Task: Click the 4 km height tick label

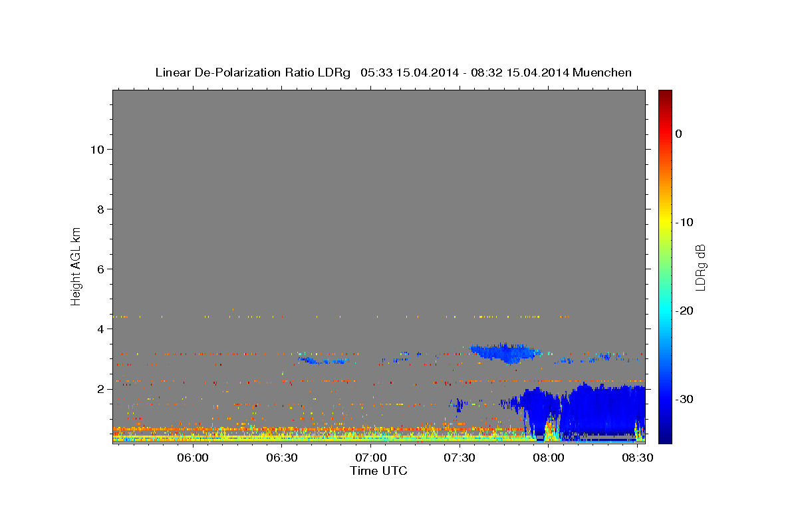Action: (99, 329)
